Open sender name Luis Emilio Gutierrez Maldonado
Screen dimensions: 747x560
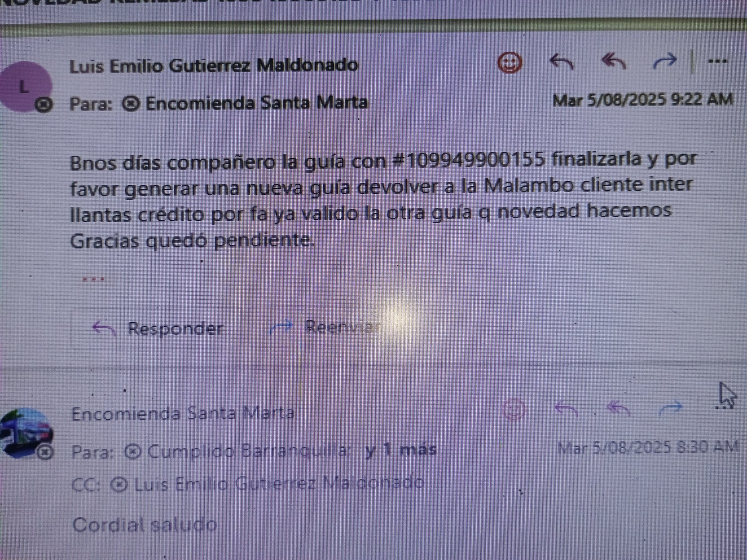214,66
